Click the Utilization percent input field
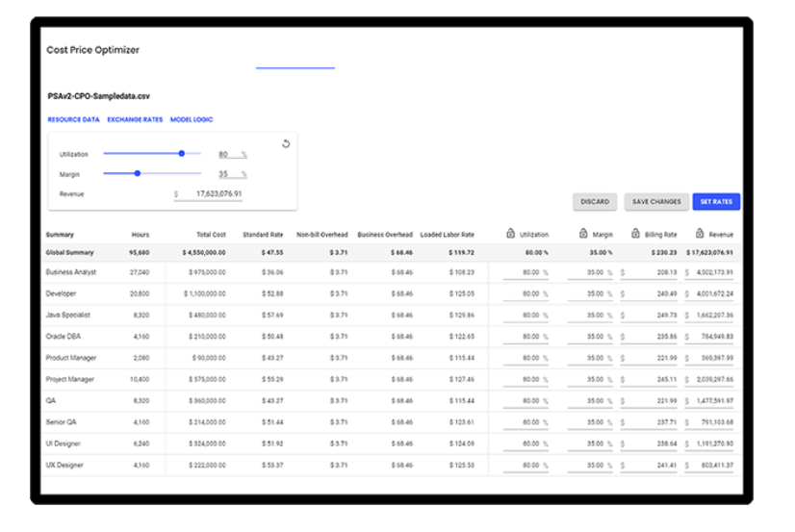795x532 pixels. 232,154
